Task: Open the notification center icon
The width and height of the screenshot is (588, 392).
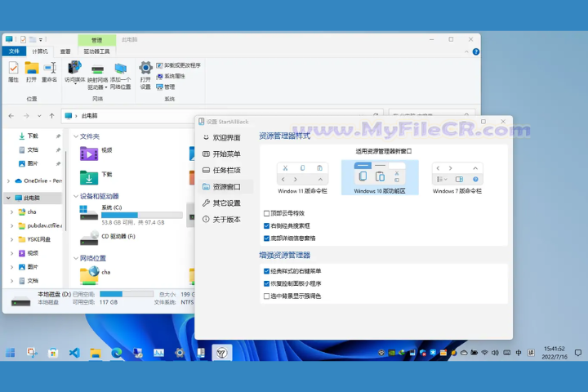Action: [x=578, y=353]
